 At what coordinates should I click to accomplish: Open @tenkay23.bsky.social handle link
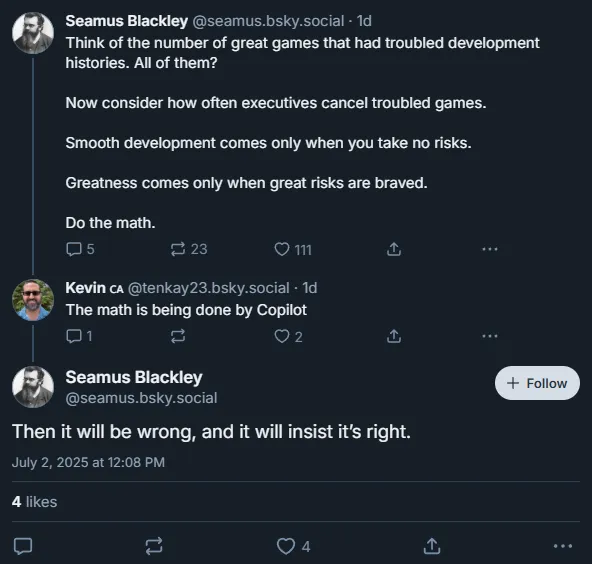(208, 288)
